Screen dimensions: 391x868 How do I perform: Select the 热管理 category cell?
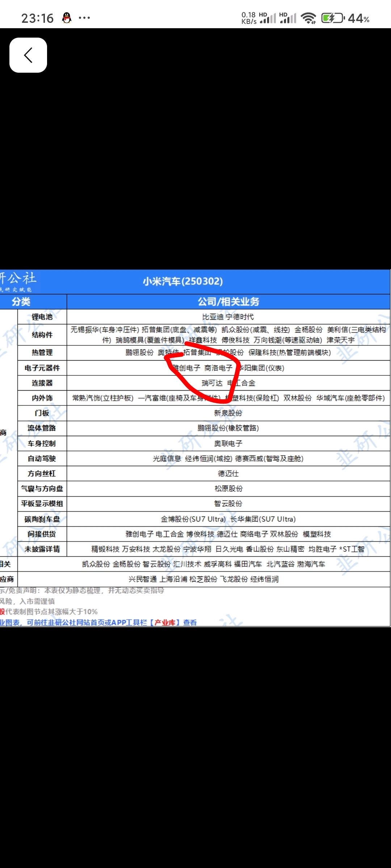(42, 353)
